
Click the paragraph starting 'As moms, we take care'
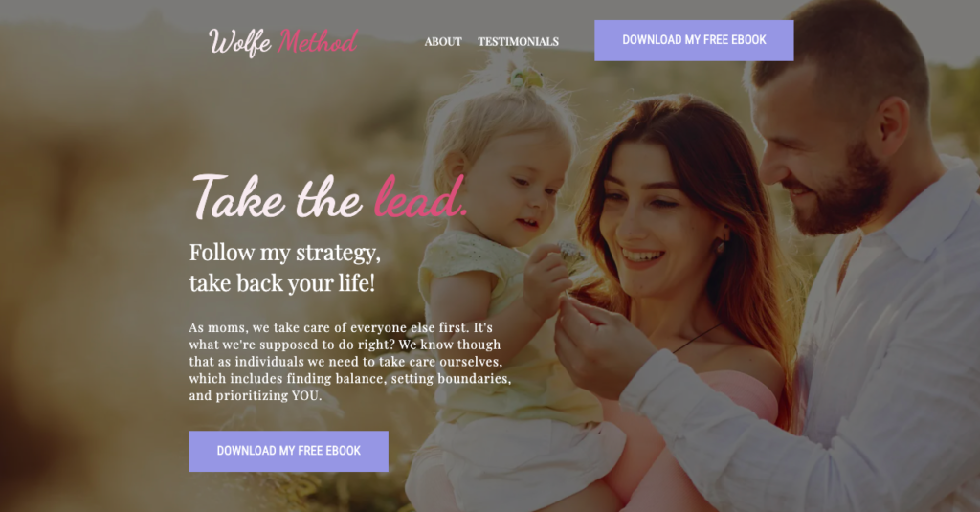[350, 362]
